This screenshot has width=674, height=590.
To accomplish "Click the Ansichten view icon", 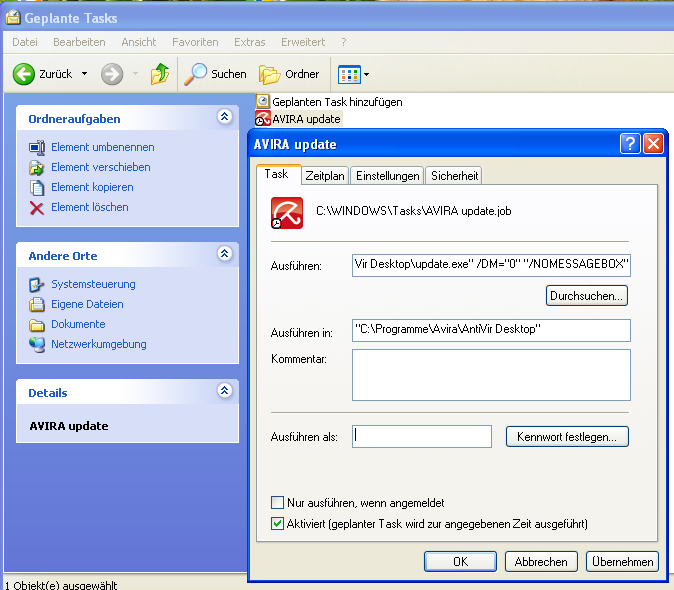I will [x=349, y=74].
